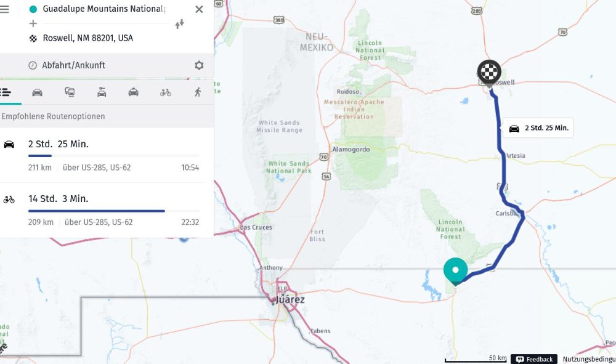616x364 pixels.
Task: Swap origin and destination with arrows icon
Action: click(x=179, y=24)
